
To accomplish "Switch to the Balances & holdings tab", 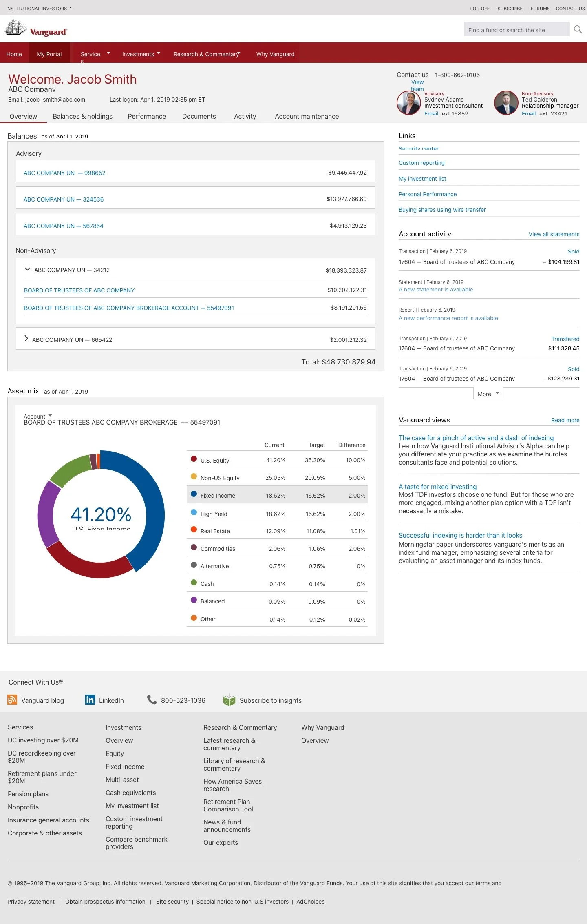I will click(83, 116).
